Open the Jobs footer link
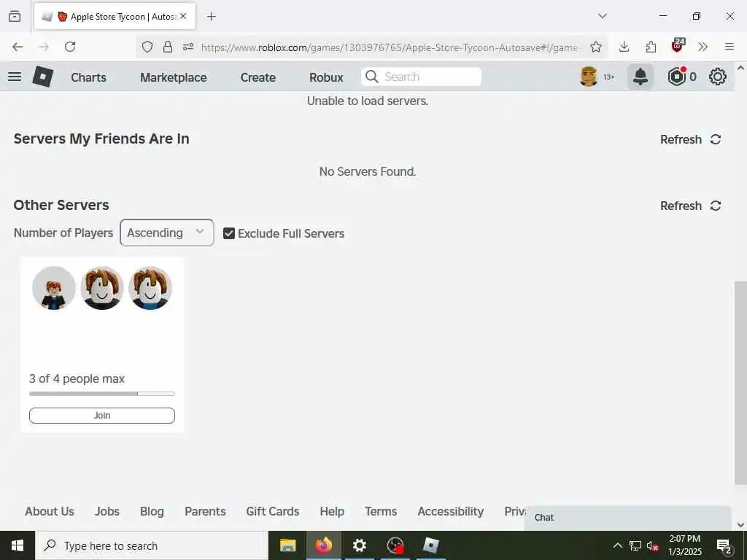Image resolution: width=747 pixels, height=560 pixels. tap(107, 511)
